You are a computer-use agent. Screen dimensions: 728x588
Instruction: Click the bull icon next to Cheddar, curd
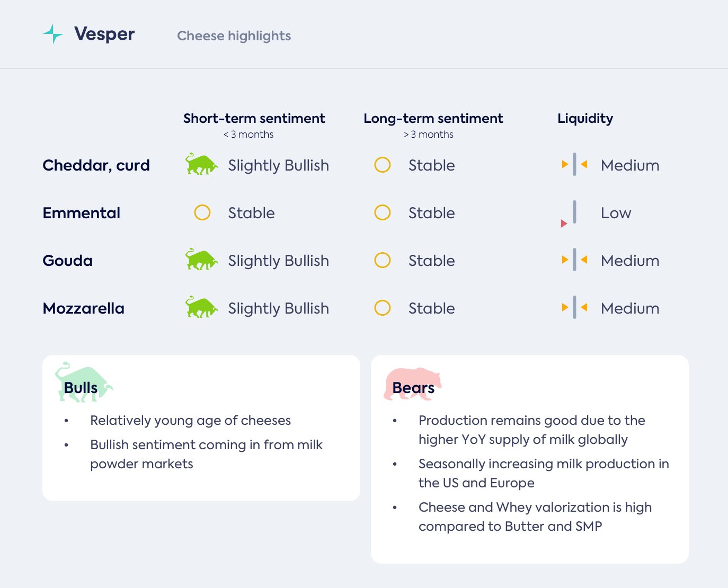201,165
